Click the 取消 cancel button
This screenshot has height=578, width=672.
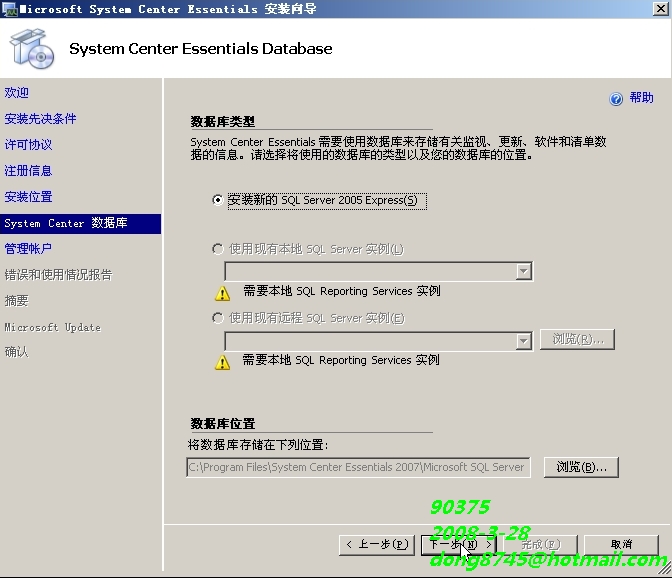[621, 545]
